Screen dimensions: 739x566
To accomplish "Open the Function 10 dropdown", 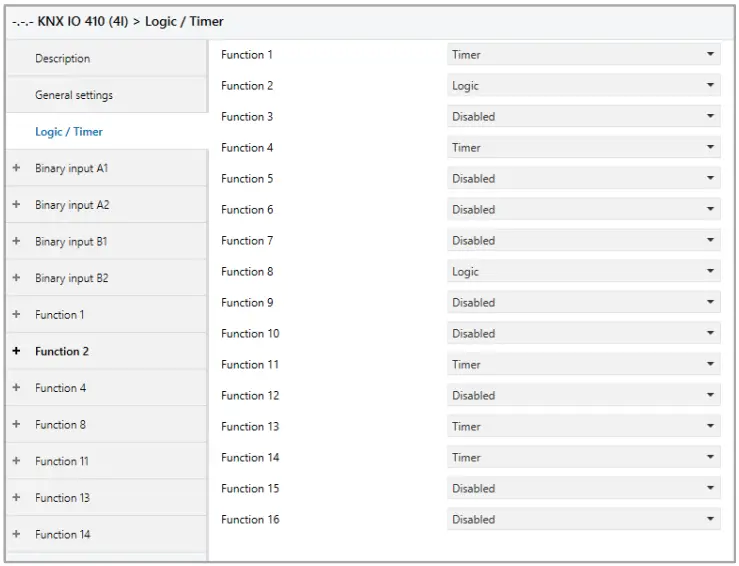I will [583, 334].
